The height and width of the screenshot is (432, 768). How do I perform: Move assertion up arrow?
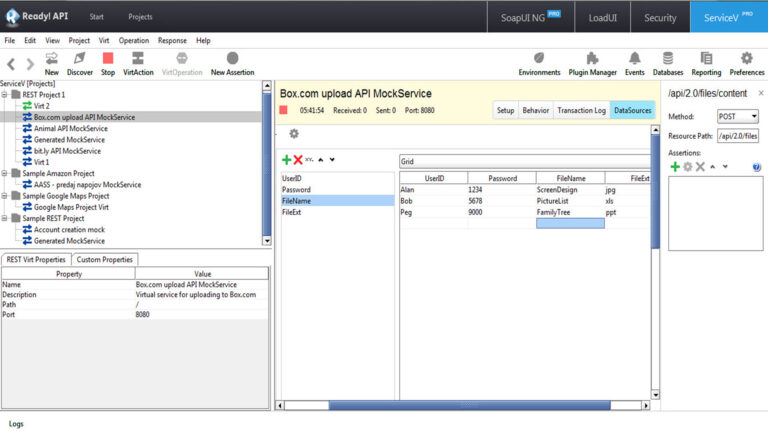(713, 167)
